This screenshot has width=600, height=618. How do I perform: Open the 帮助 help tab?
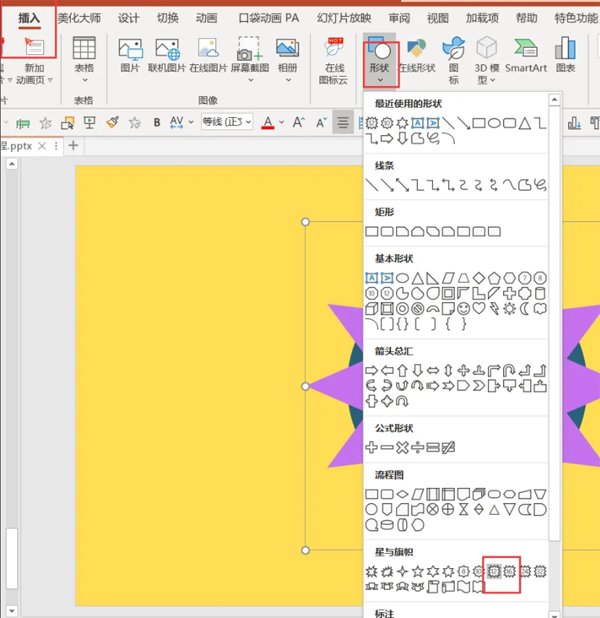[x=526, y=18]
